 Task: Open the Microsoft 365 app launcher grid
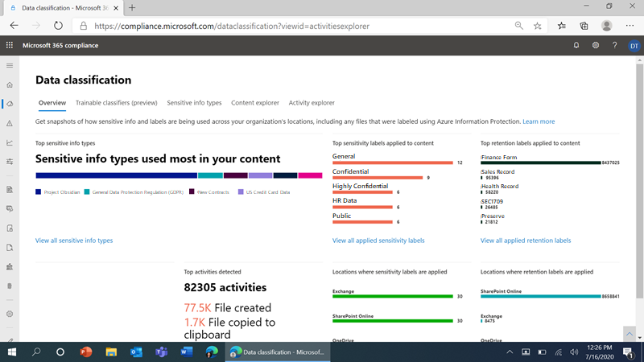coord(10,45)
